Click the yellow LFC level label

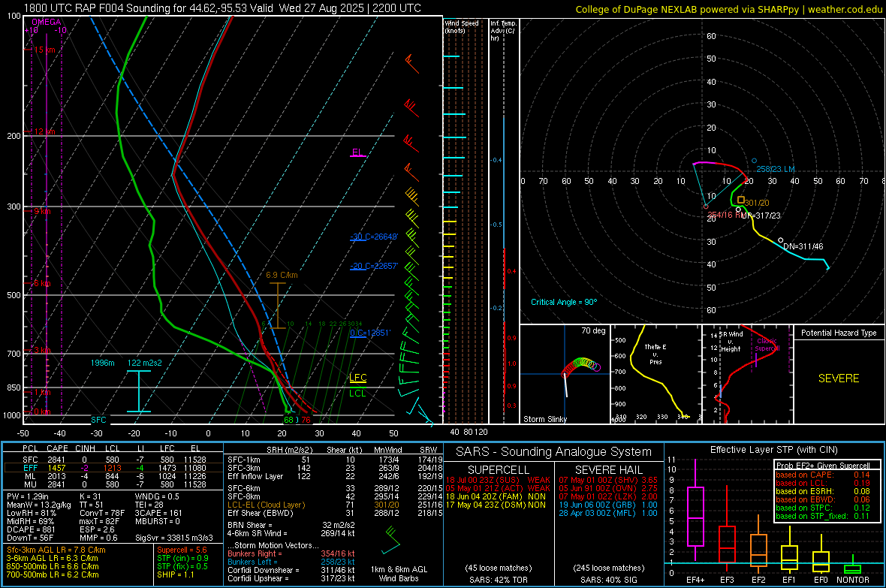[x=357, y=377]
